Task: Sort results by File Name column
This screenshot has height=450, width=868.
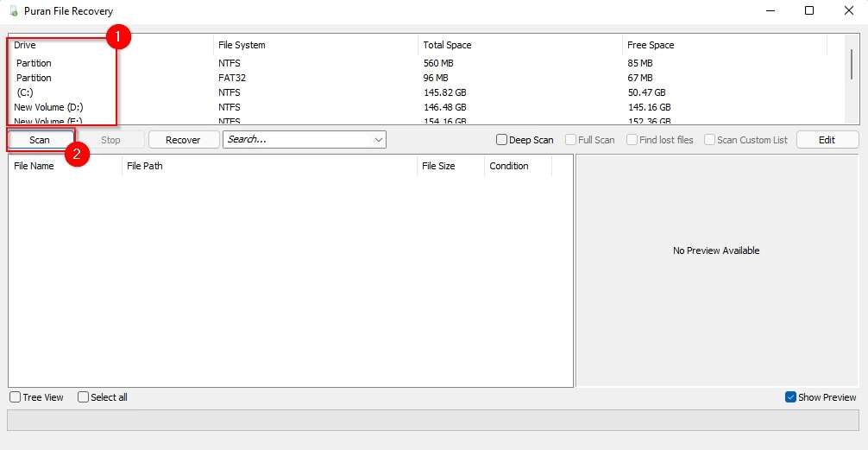Action: click(x=66, y=166)
